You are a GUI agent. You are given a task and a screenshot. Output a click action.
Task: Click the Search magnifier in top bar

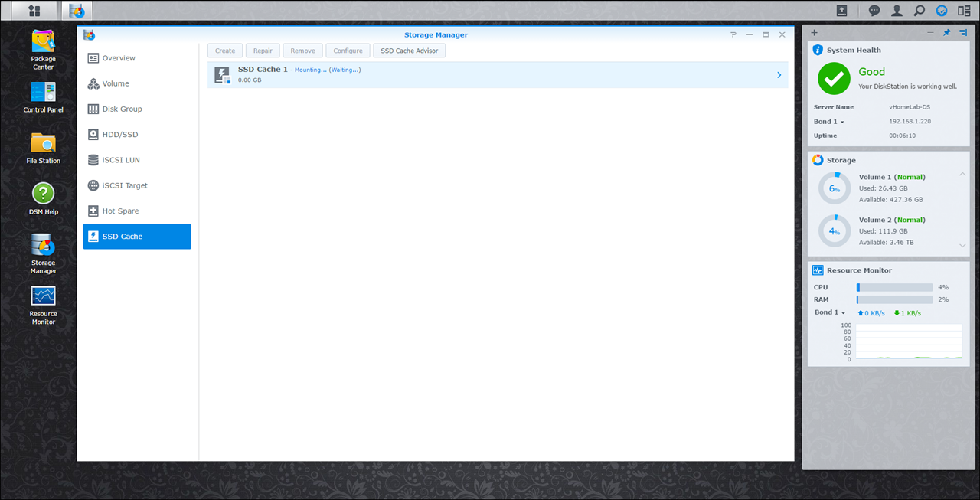tap(919, 11)
